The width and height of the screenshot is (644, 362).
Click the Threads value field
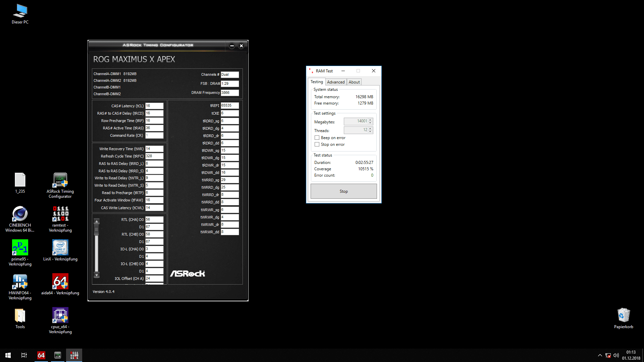[356, 130]
